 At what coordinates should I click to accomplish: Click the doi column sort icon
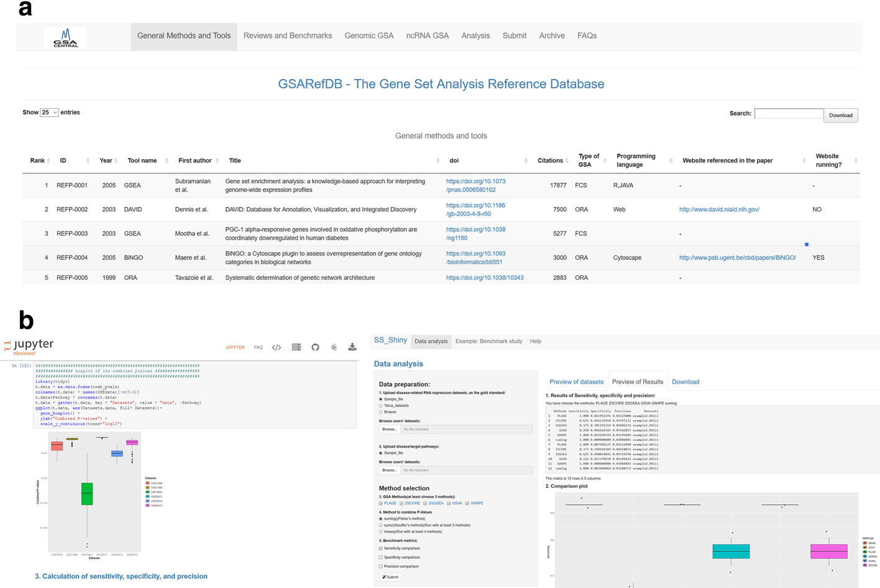coord(526,160)
